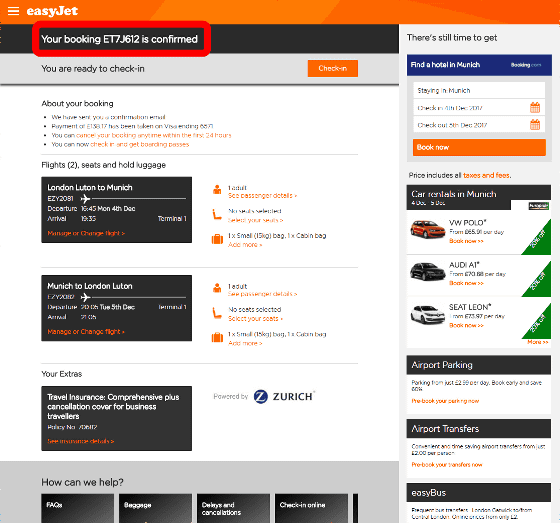
Task: Click plane icon on London Luton to Munich card
Action: pos(85,198)
